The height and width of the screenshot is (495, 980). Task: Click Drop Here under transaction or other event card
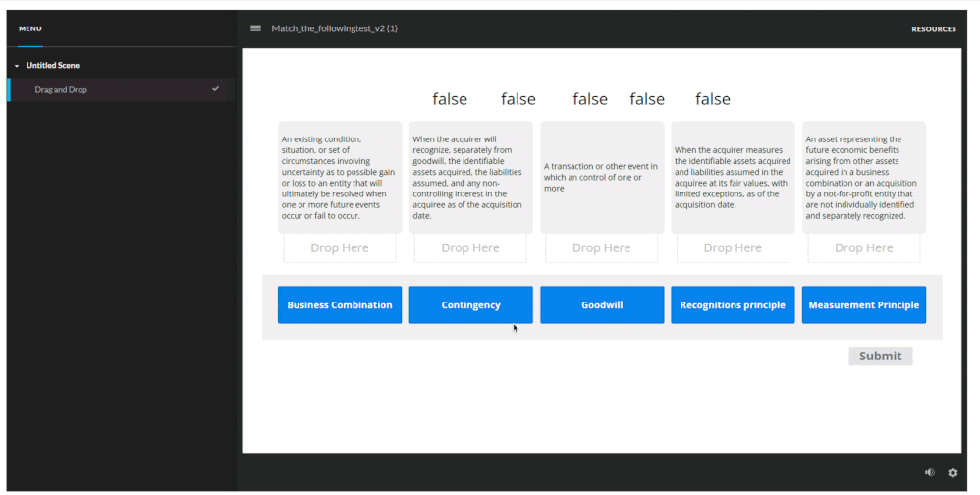pyautogui.click(x=602, y=248)
